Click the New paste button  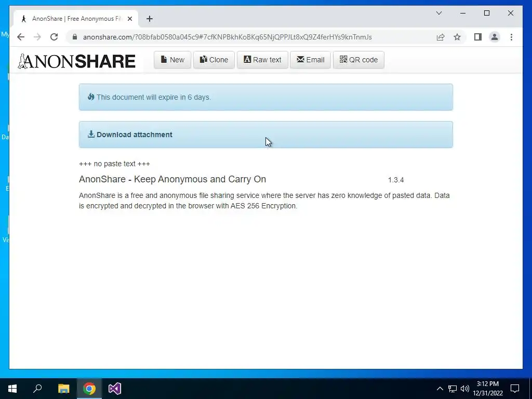(172, 60)
